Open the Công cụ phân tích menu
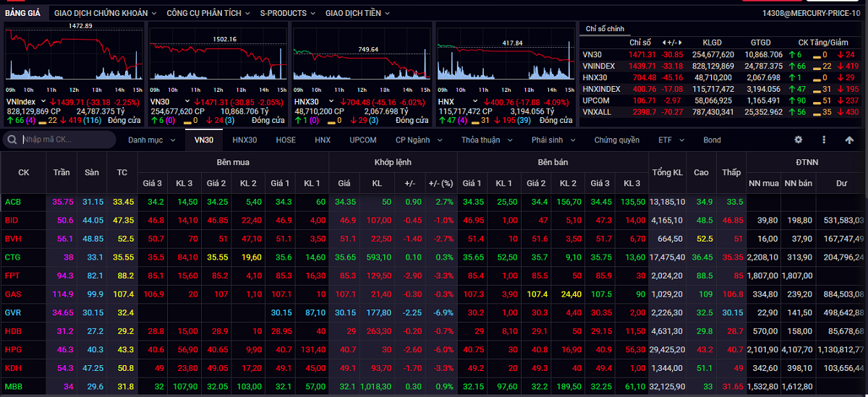This screenshot has height=397, width=868. tap(208, 13)
